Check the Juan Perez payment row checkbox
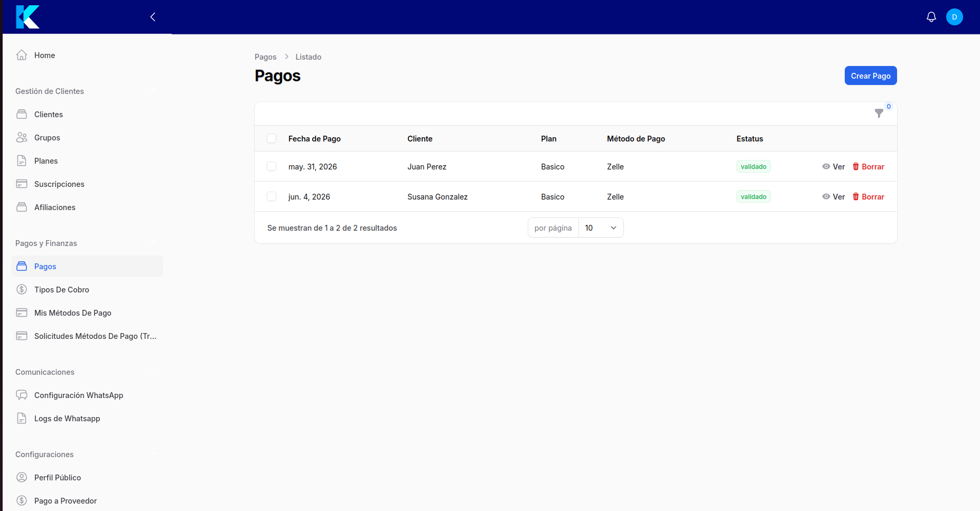 [272, 166]
